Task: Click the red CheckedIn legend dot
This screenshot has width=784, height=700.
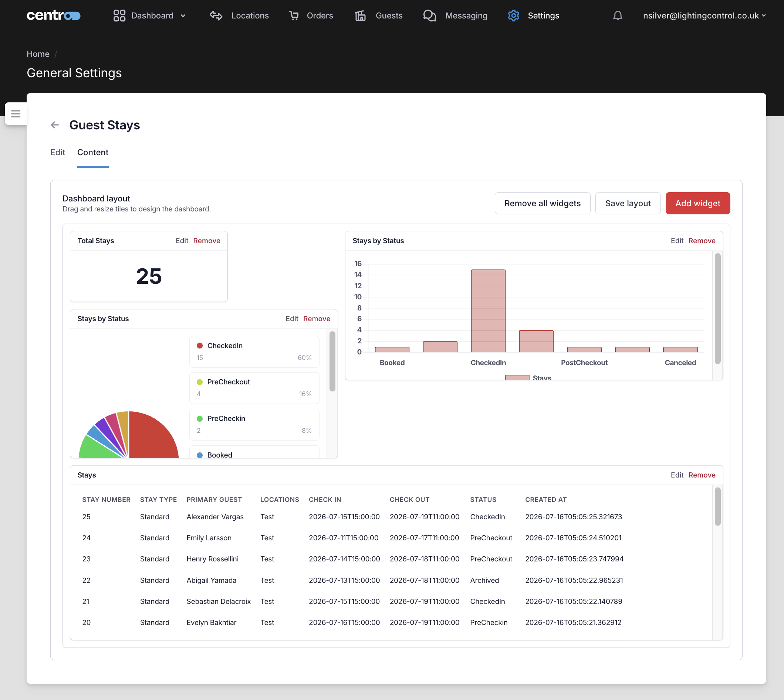Action: coord(200,346)
